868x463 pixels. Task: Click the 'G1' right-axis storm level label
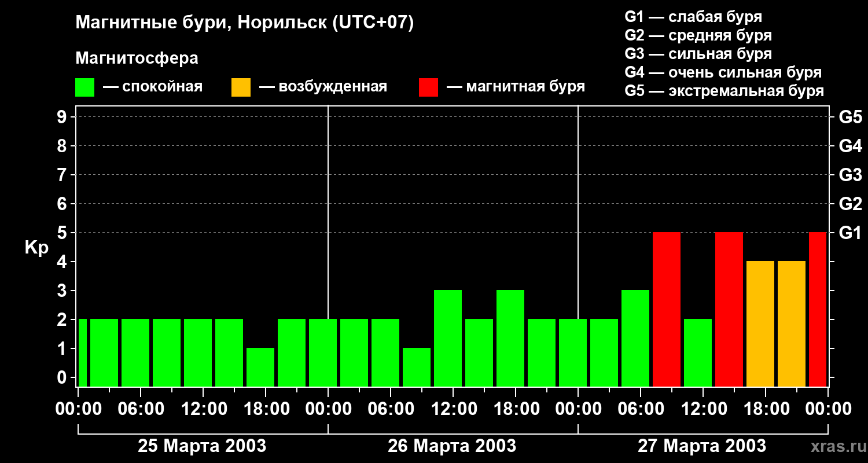click(x=851, y=233)
